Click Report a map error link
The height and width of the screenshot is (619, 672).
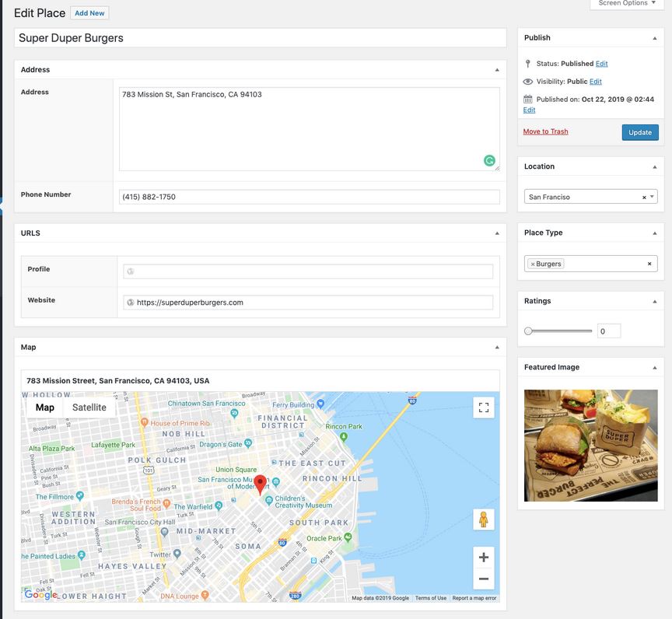(474, 598)
